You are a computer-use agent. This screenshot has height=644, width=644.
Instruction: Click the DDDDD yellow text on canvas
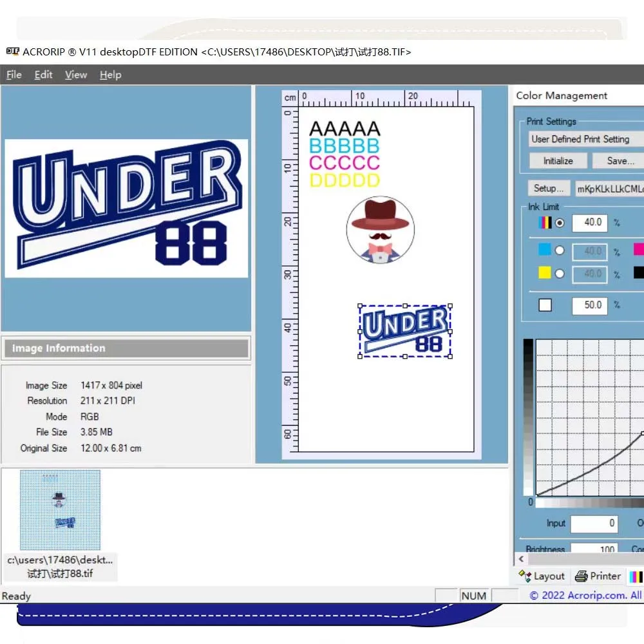coord(345,180)
